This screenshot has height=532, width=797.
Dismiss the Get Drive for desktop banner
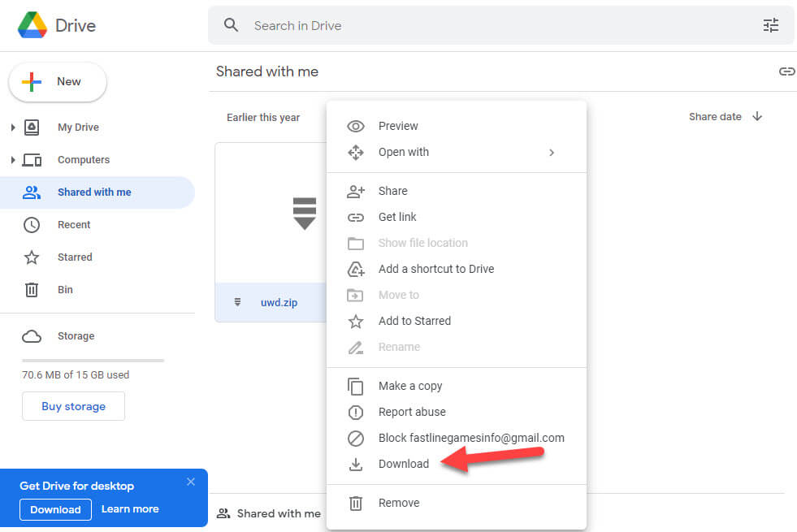[x=191, y=482]
